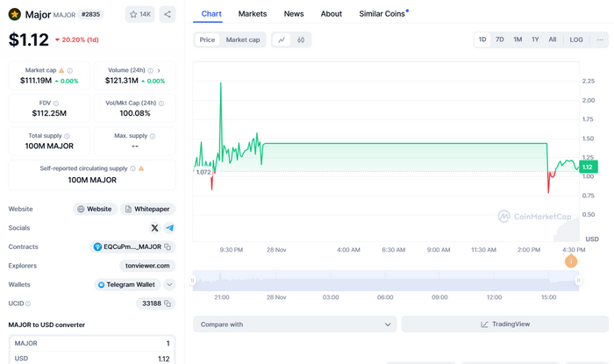Click the TradingView button

point(503,325)
